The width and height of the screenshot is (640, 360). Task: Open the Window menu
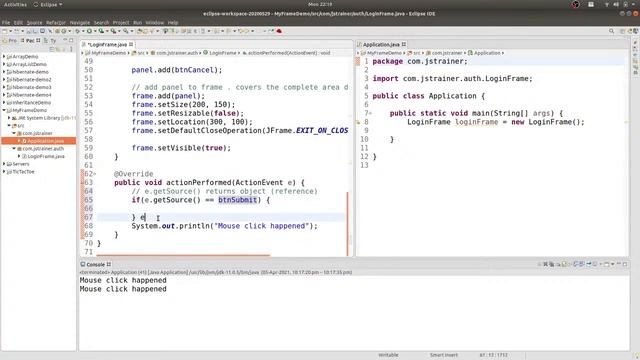click(155, 22)
